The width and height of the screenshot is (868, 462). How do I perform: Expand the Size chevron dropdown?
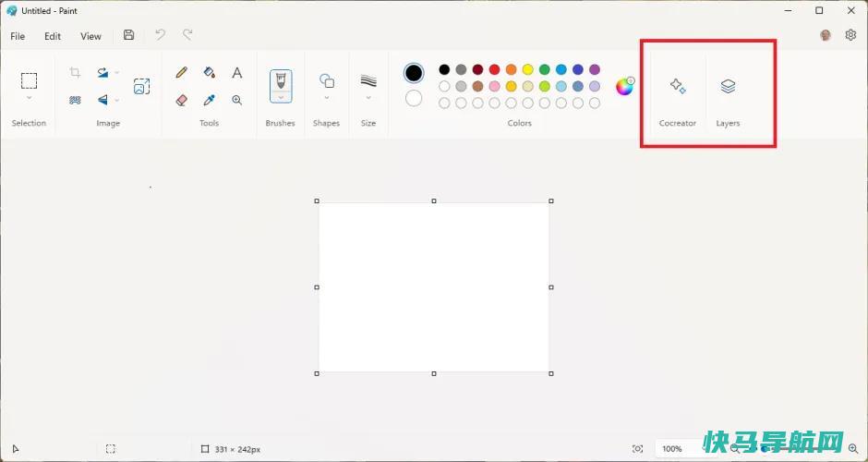pos(368,98)
